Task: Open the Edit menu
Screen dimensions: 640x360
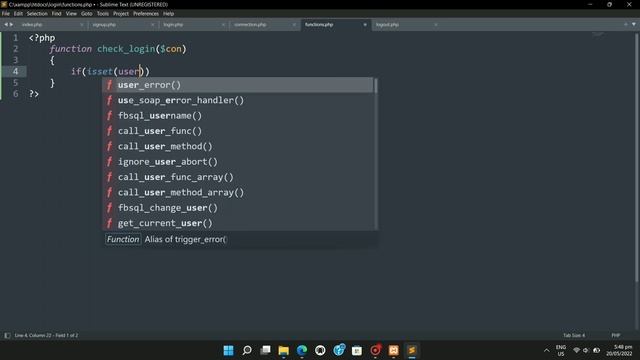Action: point(18,13)
